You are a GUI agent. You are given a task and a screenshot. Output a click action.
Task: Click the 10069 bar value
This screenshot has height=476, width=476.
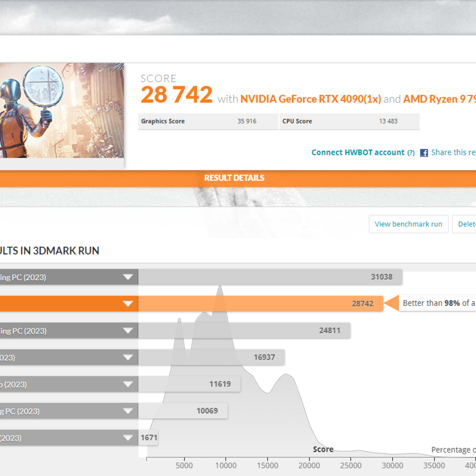207,411
